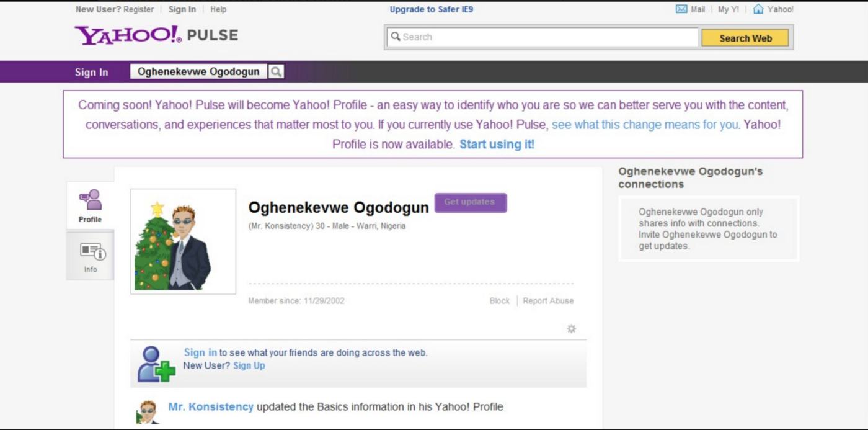Click the magnifier icon in the web search box

pos(396,37)
